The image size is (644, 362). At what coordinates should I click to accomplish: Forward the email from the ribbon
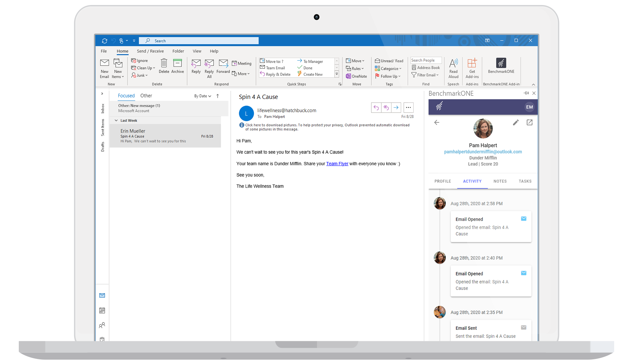point(223,66)
